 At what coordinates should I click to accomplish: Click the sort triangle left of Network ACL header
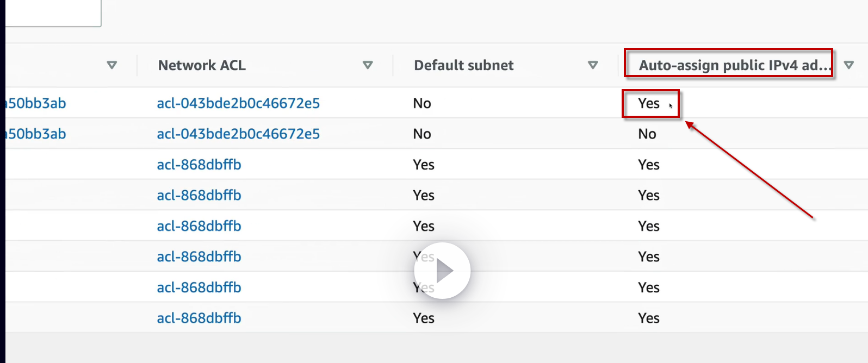tap(112, 65)
